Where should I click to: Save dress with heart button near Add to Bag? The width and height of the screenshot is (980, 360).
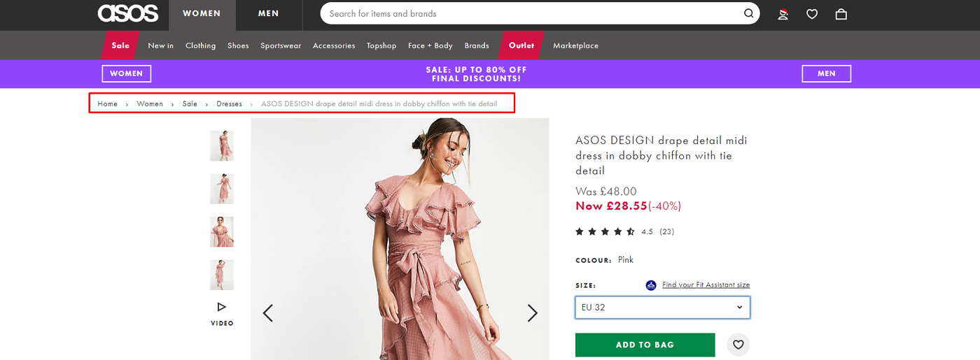(737, 344)
